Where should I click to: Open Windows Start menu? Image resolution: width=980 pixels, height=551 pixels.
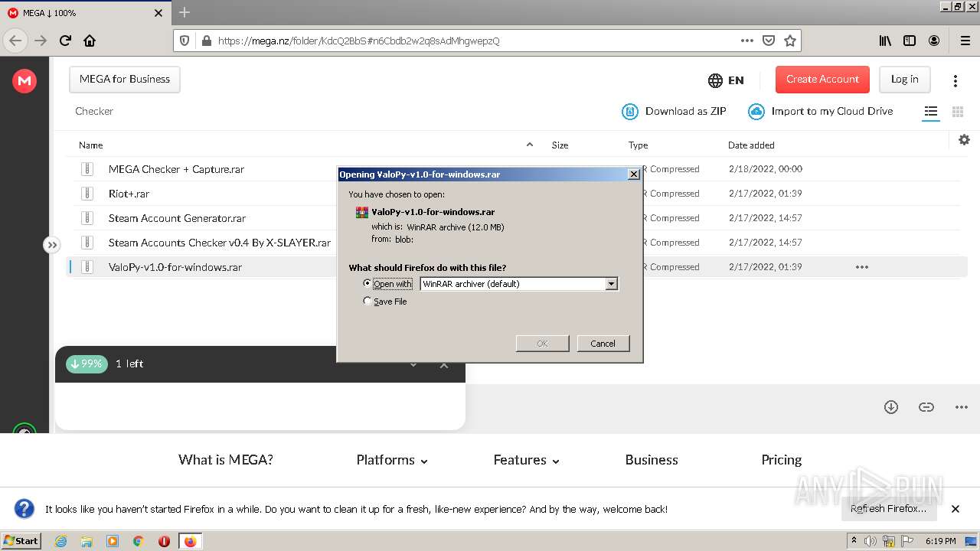[21, 540]
